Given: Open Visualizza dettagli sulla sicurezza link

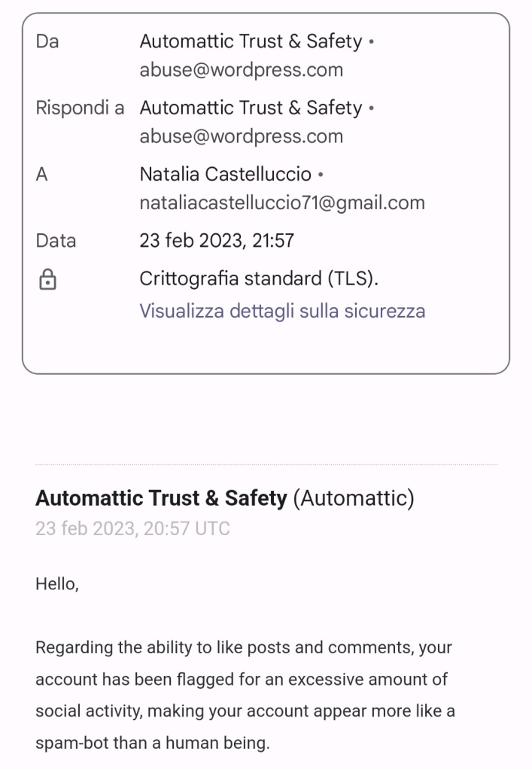Looking at the screenshot, I should pyautogui.click(x=282, y=311).
